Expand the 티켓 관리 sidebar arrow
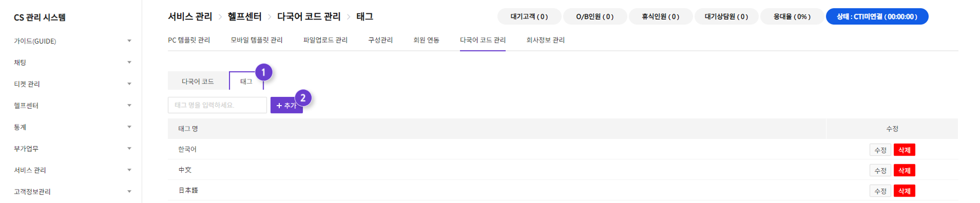Screen dimensions: 980x203 pos(129,84)
